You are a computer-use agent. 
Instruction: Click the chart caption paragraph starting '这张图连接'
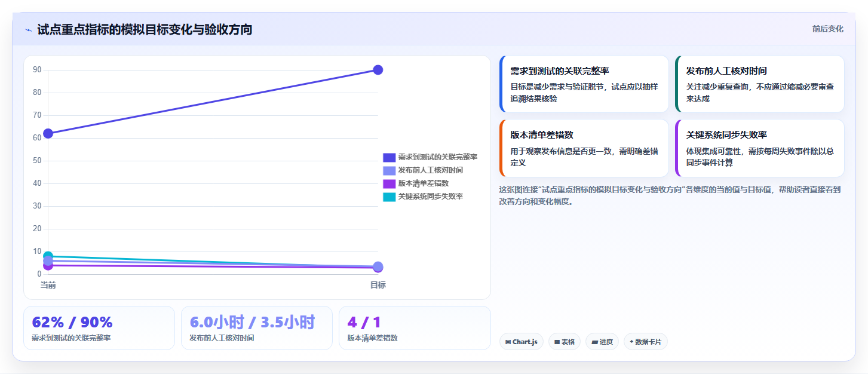(x=671, y=195)
